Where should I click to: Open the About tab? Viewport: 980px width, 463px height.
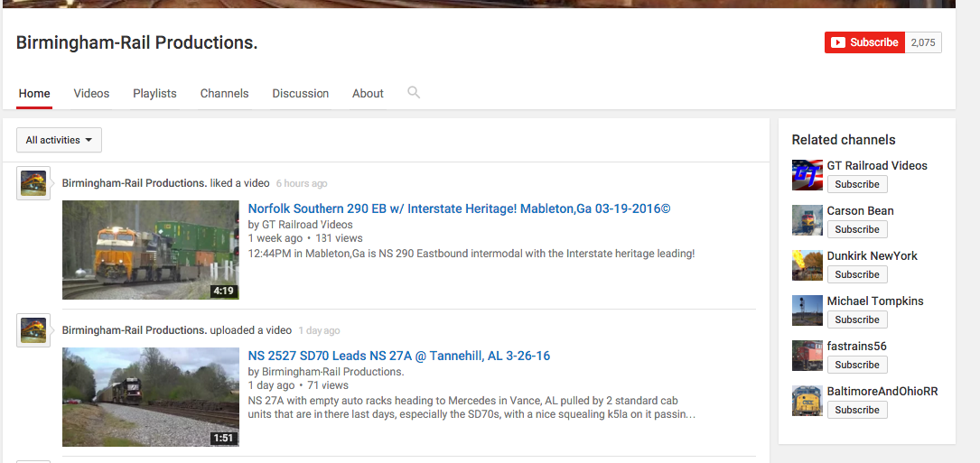tap(368, 94)
